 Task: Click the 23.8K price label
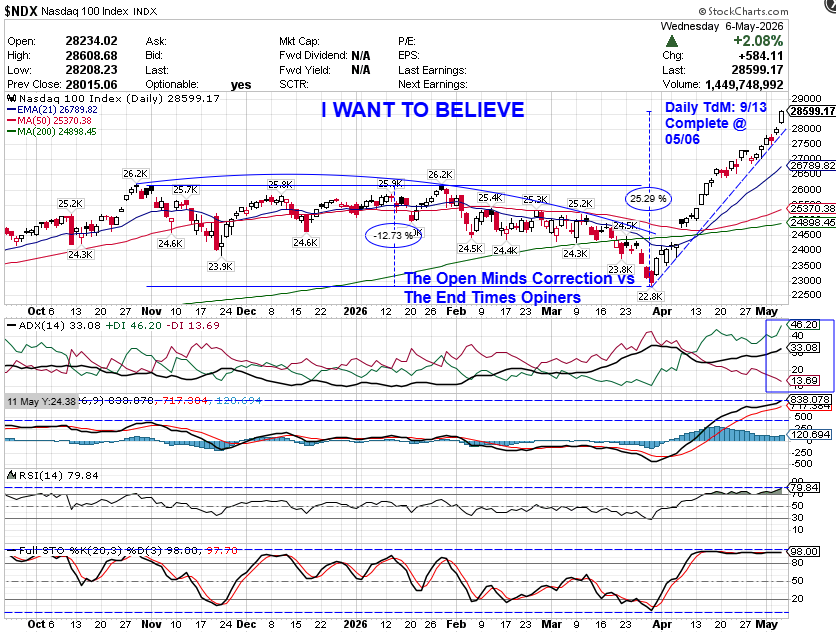point(621,269)
